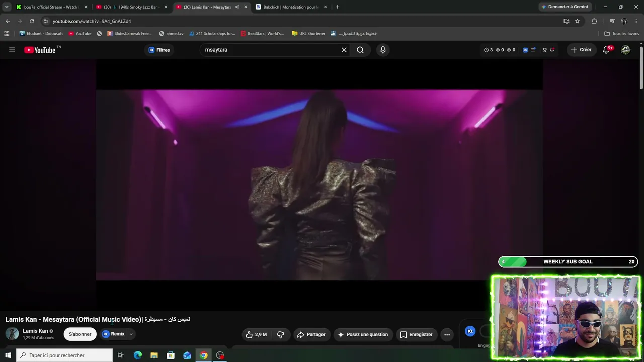Open Microsoft Store from the taskbar
Viewport: 644px width, 362px height.
[x=171, y=355]
